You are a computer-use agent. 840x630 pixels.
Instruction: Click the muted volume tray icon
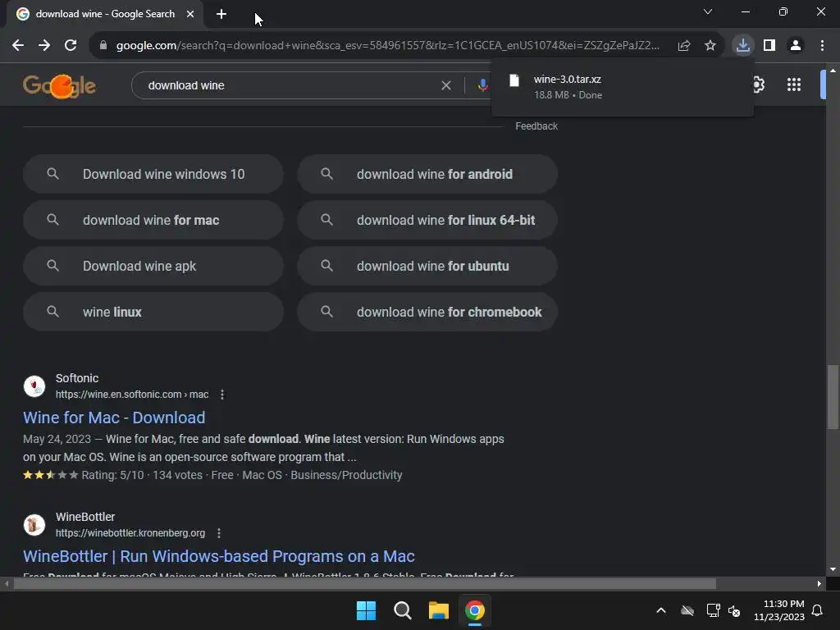734,610
